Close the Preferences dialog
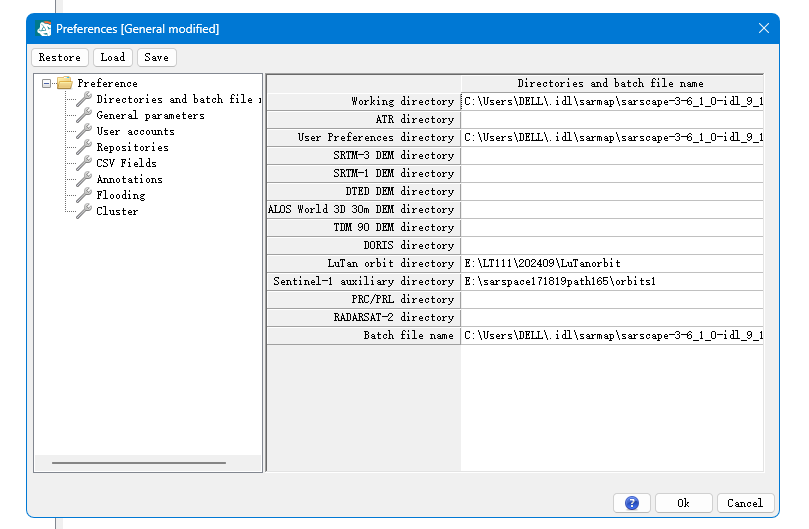809x529 pixels. click(764, 28)
